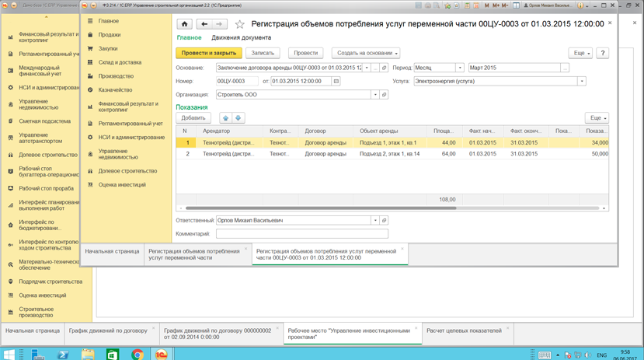
Task: Open Организация Строитель ООО link icon
Action: 384,95
